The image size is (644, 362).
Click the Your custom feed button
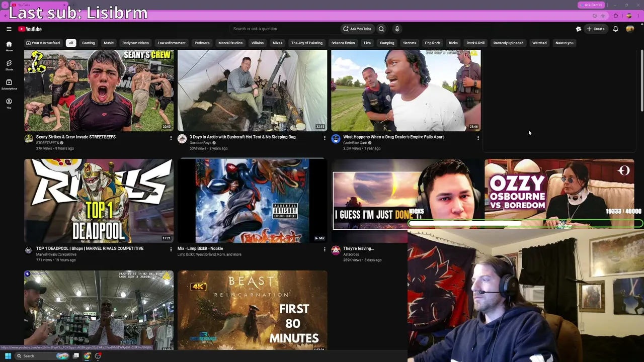(43, 43)
